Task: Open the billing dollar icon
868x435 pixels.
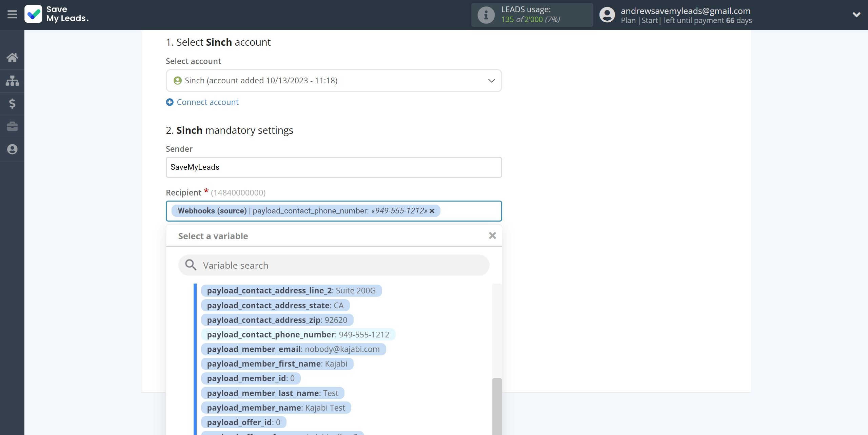Action: [12, 104]
